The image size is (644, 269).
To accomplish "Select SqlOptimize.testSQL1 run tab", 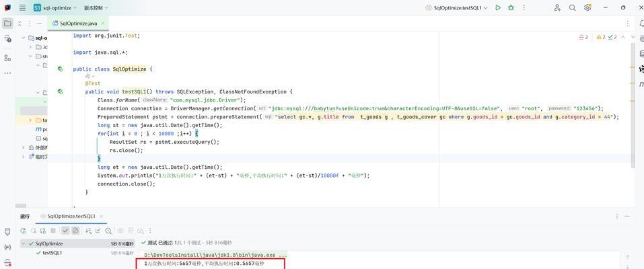I will pyautogui.click(x=71, y=216).
